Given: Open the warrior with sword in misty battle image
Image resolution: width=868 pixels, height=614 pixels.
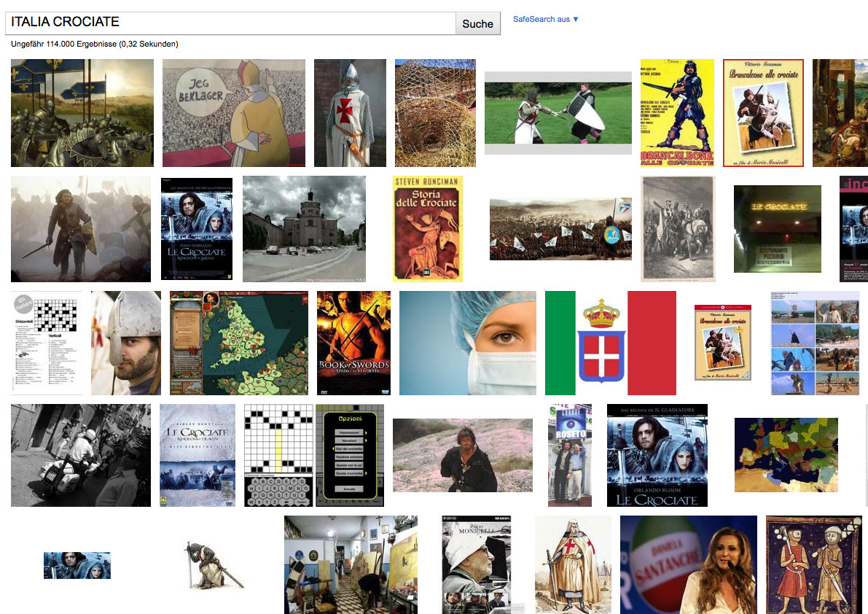Looking at the screenshot, I should pos(81,229).
